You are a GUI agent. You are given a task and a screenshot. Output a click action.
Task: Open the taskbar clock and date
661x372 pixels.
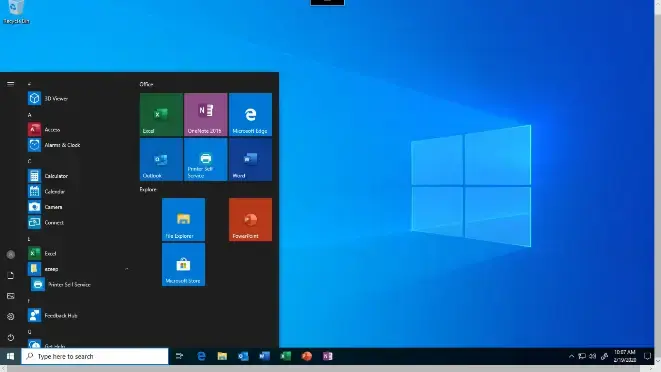[x=625, y=356]
